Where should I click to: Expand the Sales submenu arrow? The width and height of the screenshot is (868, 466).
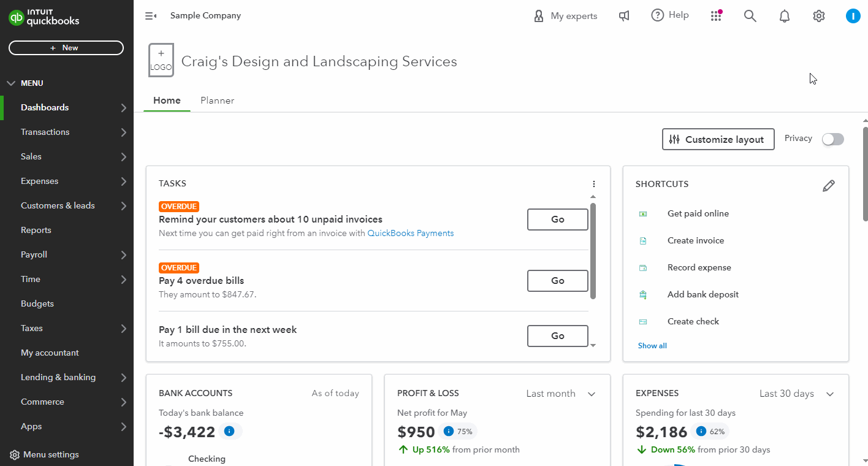coord(124,157)
